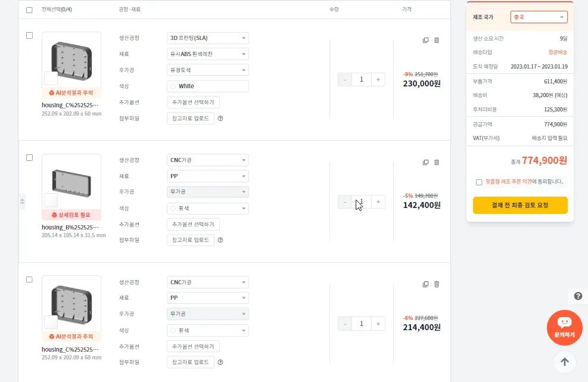Open 후가공 무가공 dropdown in 214,400원 row
The width and height of the screenshot is (588, 382).
[x=208, y=313]
